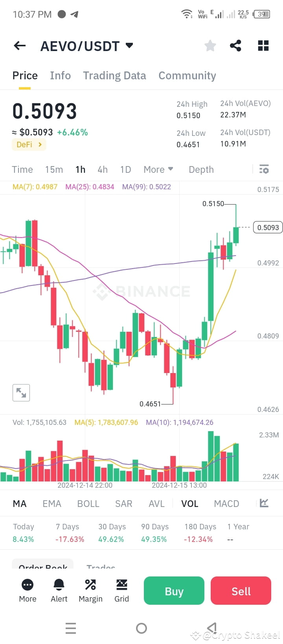Open Margin trading from bottom bar
The height and width of the screenshot is (644, 283).
[x=90, y=591]
